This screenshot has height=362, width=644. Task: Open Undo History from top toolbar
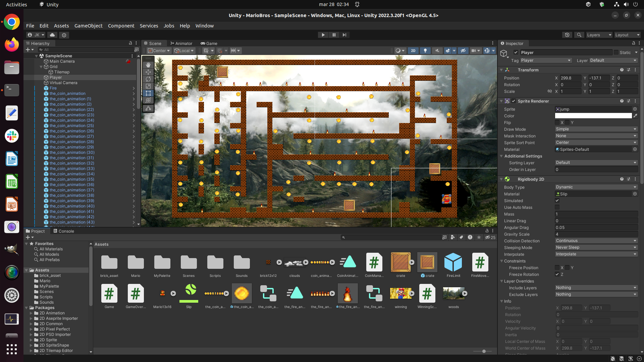click(x=567, y=35)
